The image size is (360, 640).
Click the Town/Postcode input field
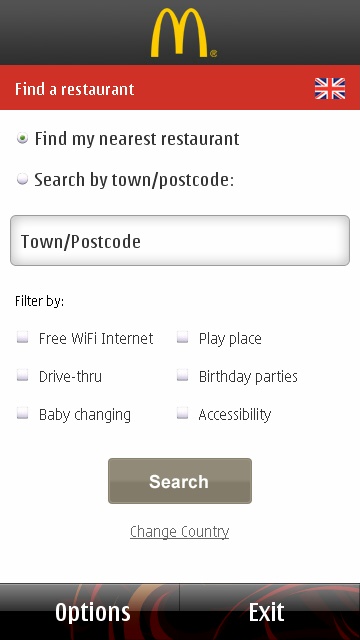(180, 241)
